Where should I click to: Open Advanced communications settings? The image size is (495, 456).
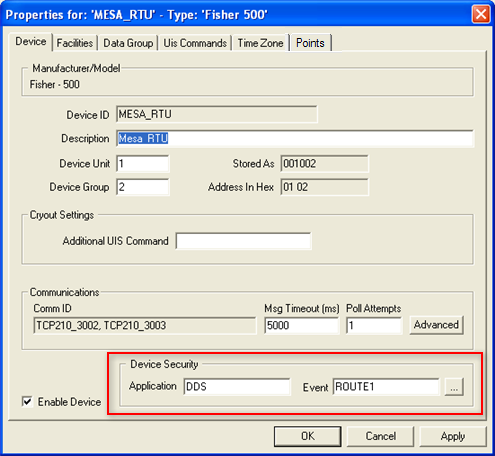[436, 325]
